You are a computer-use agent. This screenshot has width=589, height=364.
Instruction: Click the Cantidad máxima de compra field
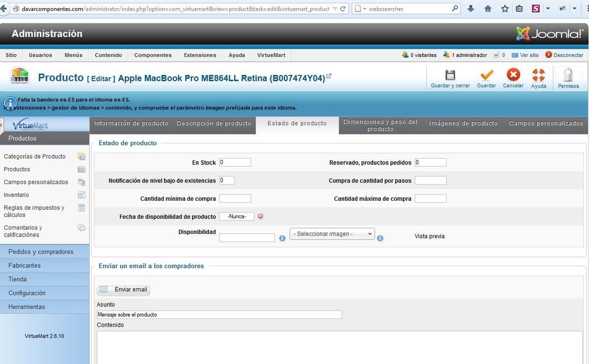click(431, 199)
